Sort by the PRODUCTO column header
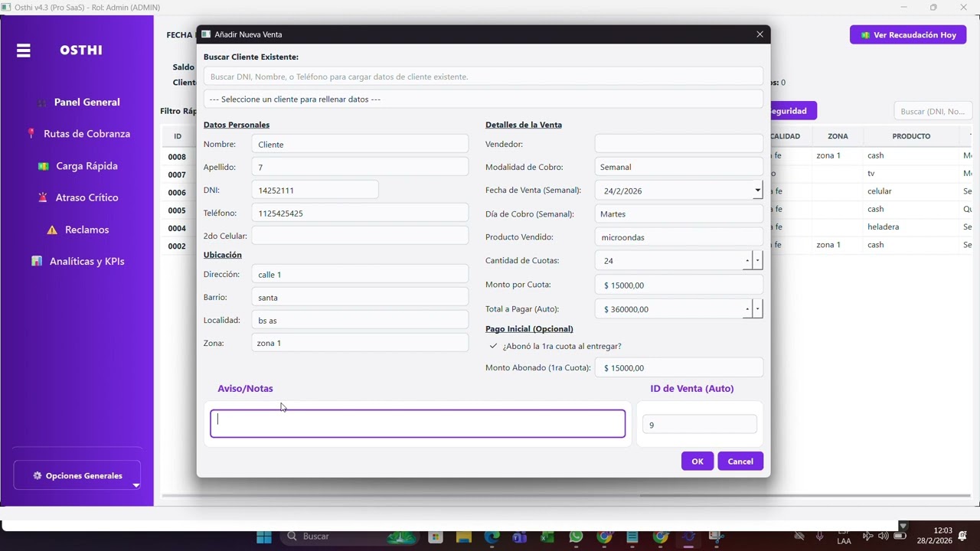 point(911,136)
